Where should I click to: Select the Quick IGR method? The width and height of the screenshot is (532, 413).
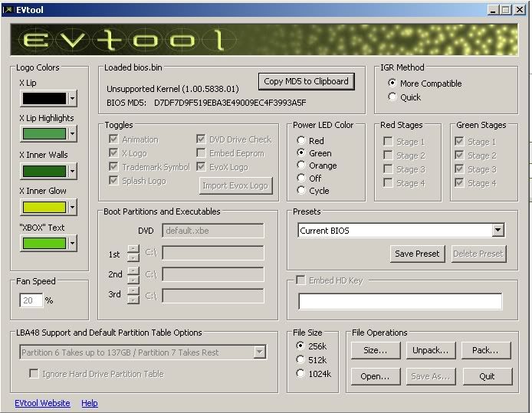tap(392, 97)
